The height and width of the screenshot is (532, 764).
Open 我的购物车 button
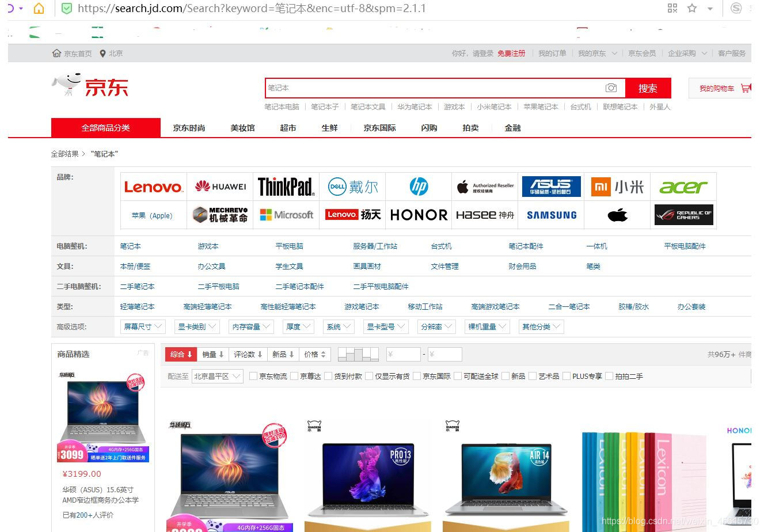click(x=720, y=89)
